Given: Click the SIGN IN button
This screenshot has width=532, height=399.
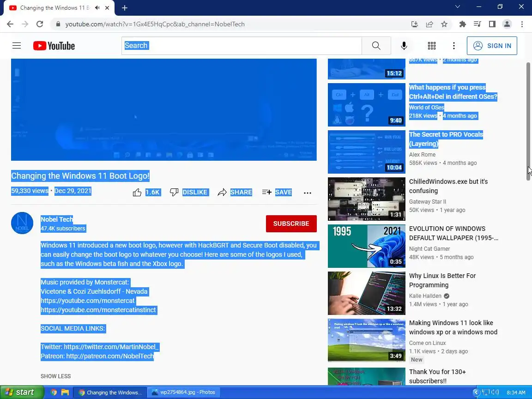Looking at the screenshot, I should [x=492, y=46].
